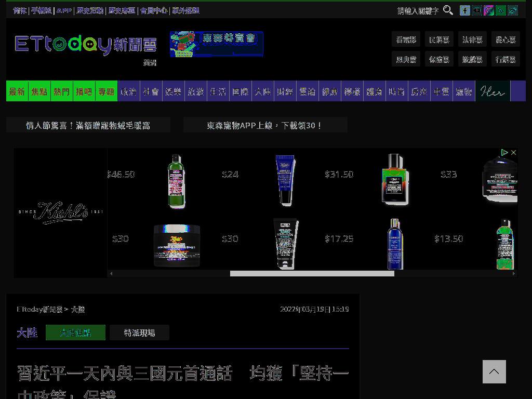Click the 特派現場 tab button
This screenshot has width=532, height=399.
tap(139, 332)
